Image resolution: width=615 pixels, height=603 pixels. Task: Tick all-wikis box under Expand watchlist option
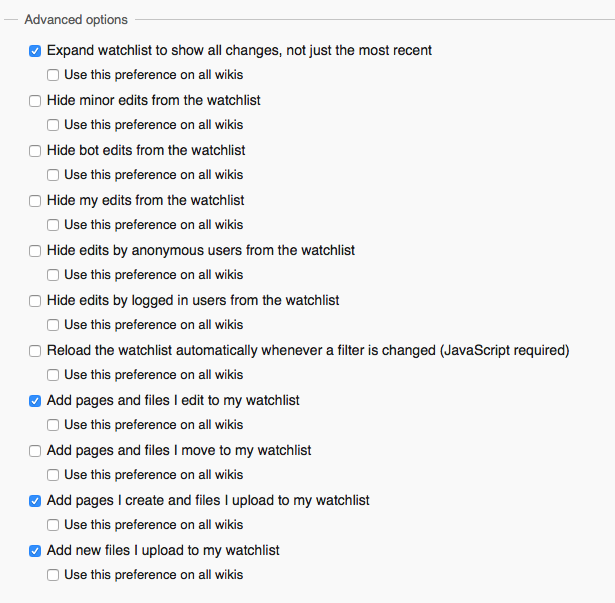53,75
